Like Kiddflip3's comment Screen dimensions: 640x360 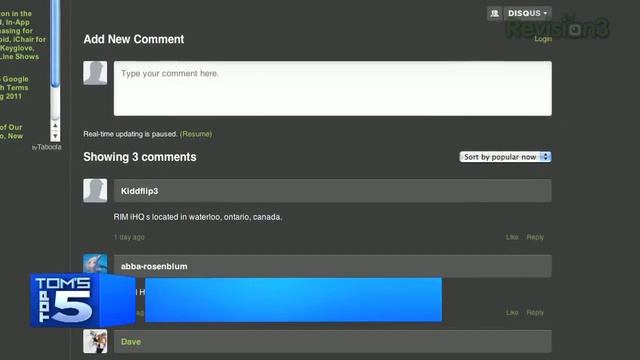tap(512, 237)
